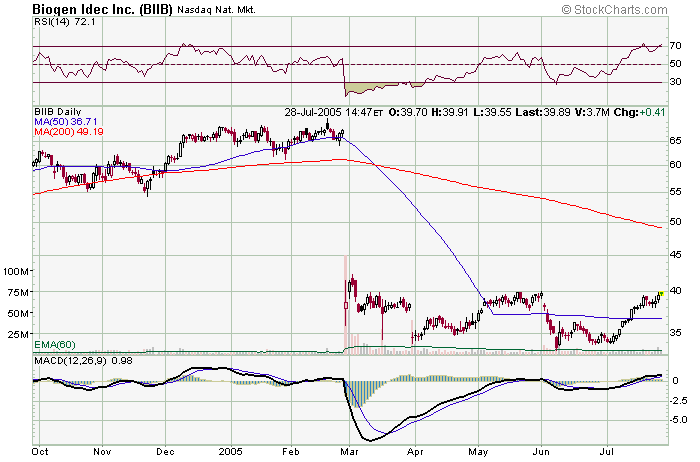The width and height of the screenshot is (700, 462).
Task: Click the 40 price axis label
Action: 675,291
